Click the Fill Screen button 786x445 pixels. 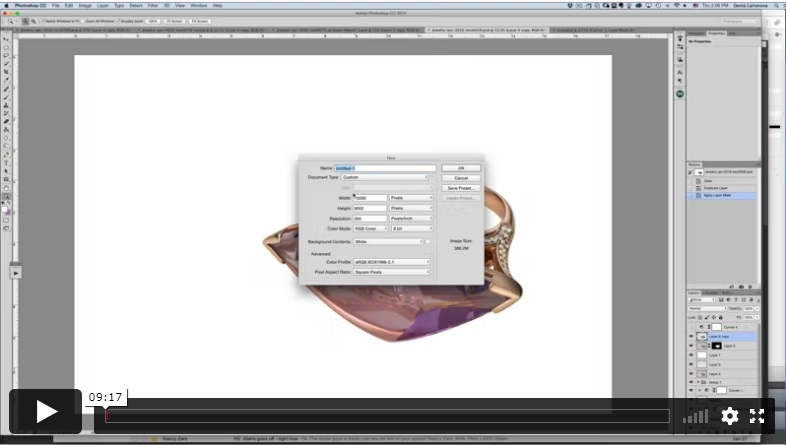(x=200, y=22)
